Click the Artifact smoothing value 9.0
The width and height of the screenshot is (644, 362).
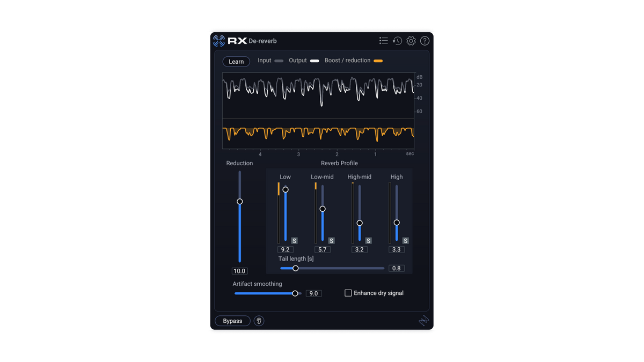[x=314, y=293]
